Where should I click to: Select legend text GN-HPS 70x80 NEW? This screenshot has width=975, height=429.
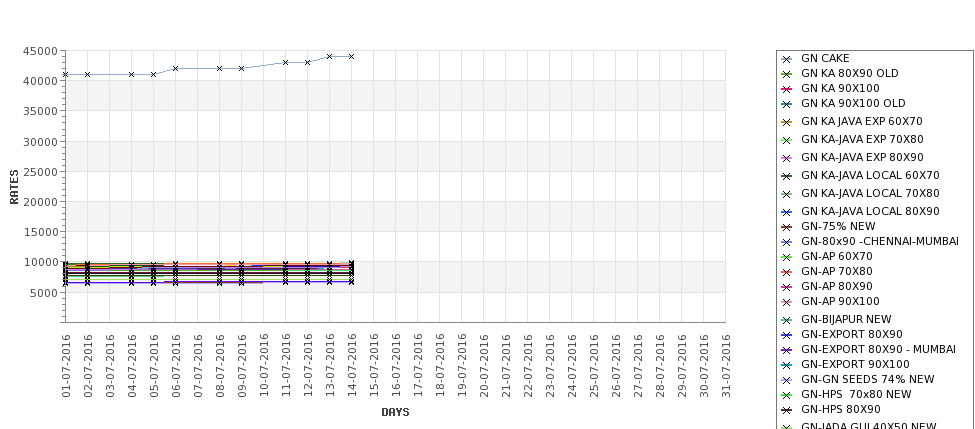(x=856, y=394)
